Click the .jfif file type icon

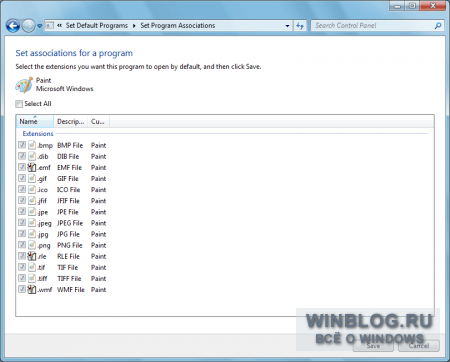point(32,200)
